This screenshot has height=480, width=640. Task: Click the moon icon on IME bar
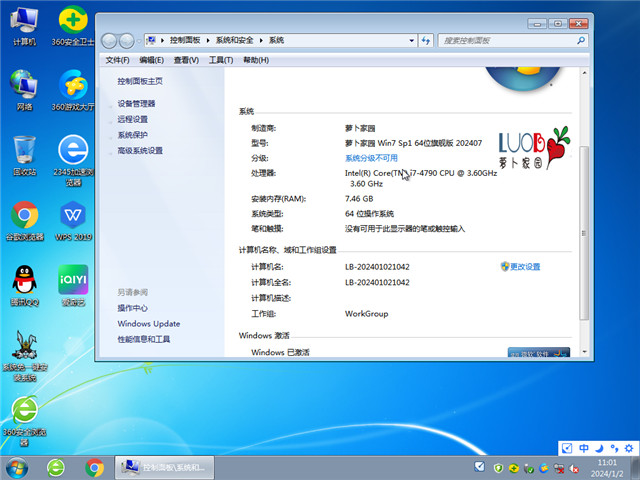(x=599, y=448)
